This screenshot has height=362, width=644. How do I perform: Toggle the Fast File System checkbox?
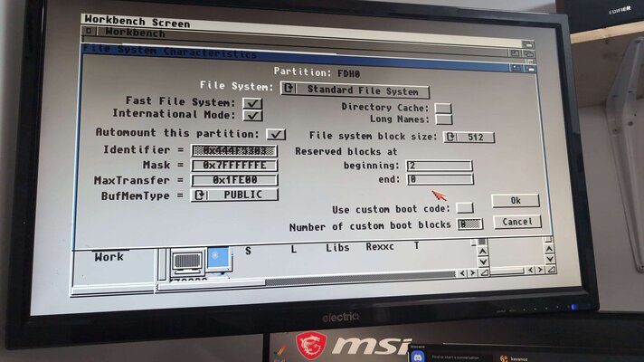click(252, 102)
